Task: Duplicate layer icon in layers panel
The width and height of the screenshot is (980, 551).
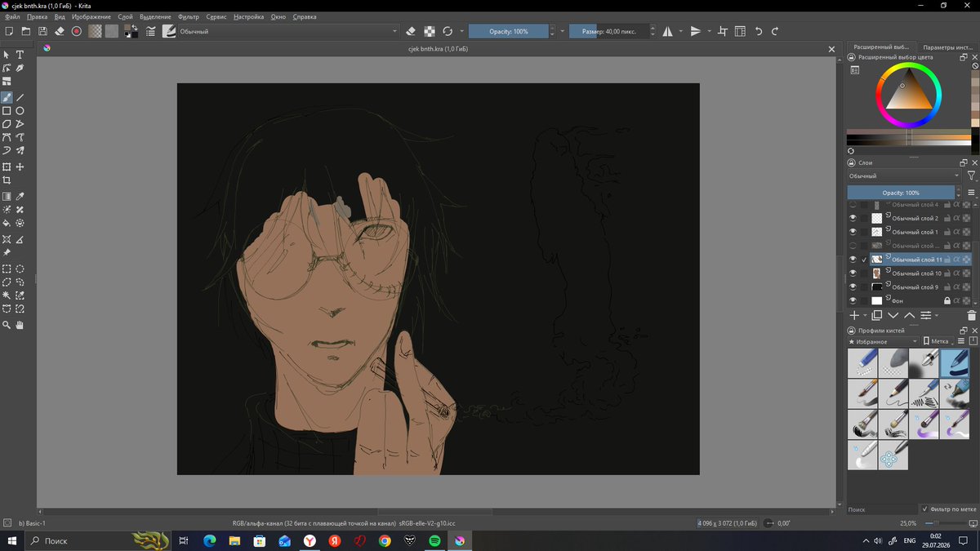Action: 877,315
